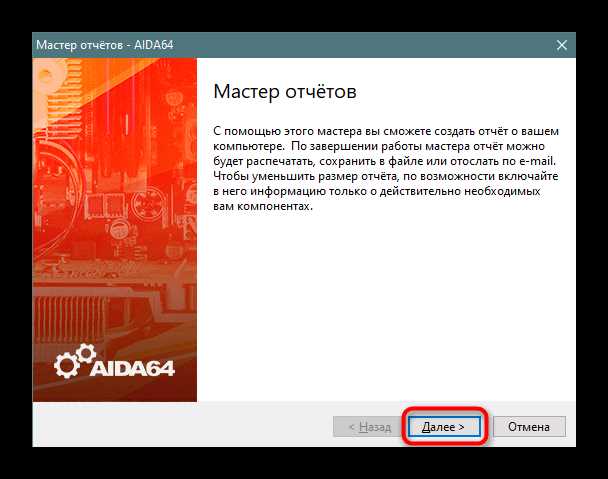Click the AIDA64 logo in side banner
Screen dimensions: 608x479
click(x=114, y=361)
